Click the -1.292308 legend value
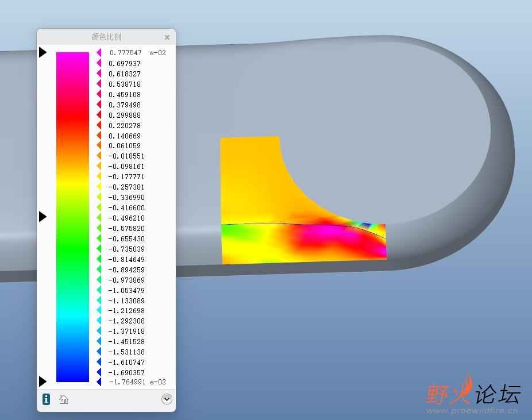 point(126,321)
